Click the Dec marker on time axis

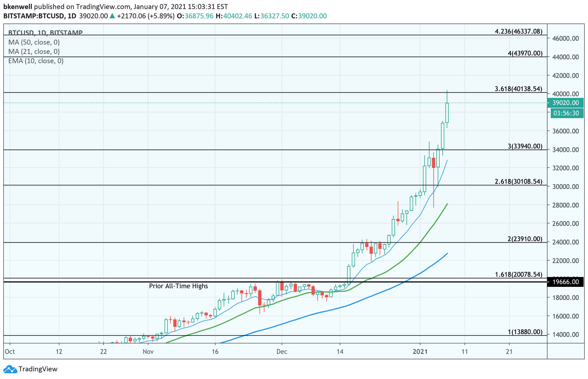click(x=282, y=352)
